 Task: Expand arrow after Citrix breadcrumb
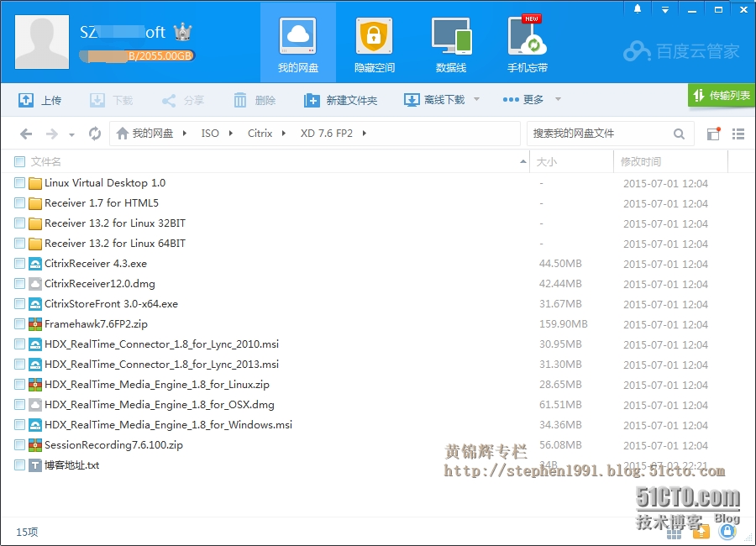coord(284,133)
